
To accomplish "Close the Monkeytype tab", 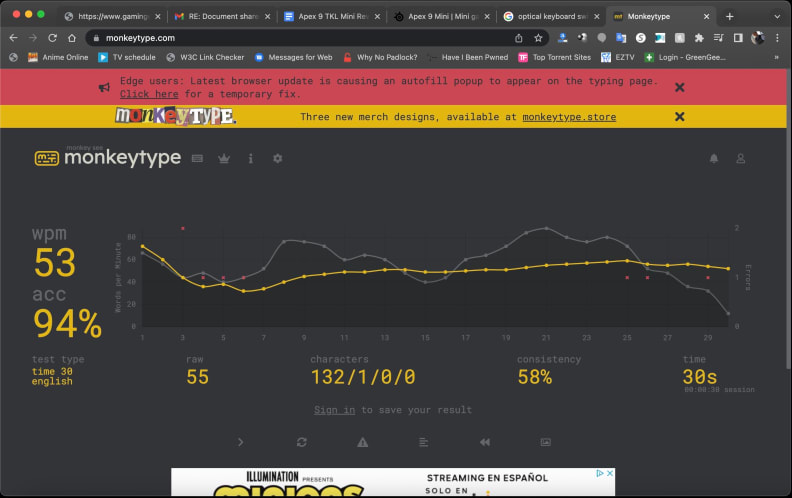I will [706, 16].
